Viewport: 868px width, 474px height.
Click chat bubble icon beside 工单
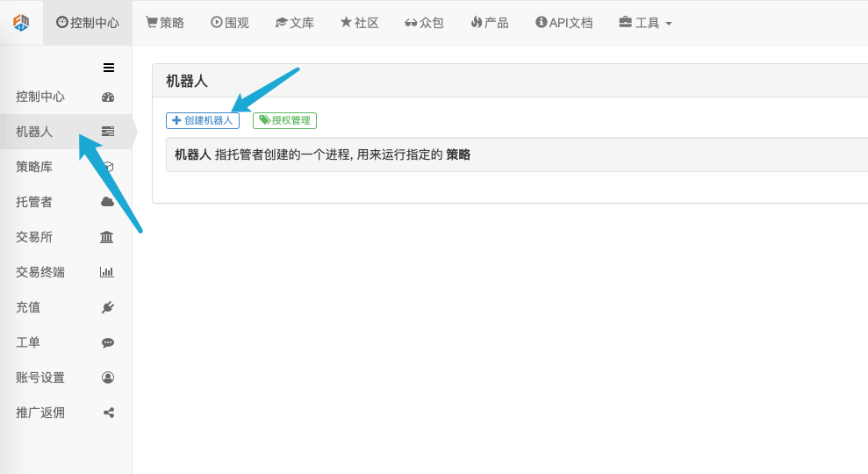(x=108, y=342)
